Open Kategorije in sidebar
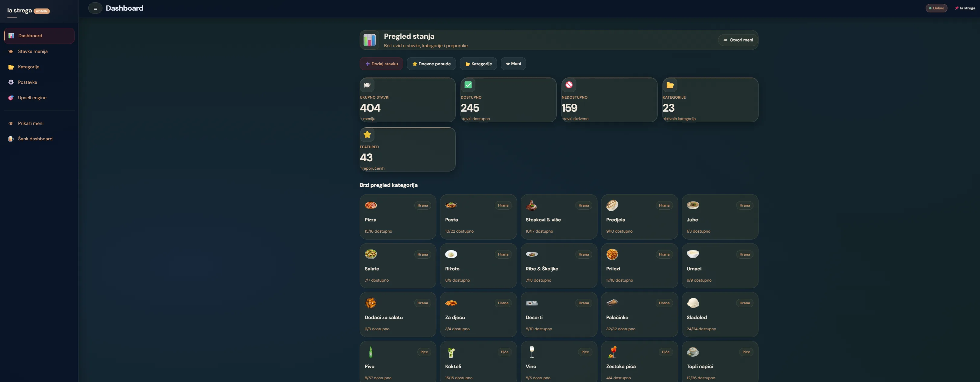 point(39,67)
